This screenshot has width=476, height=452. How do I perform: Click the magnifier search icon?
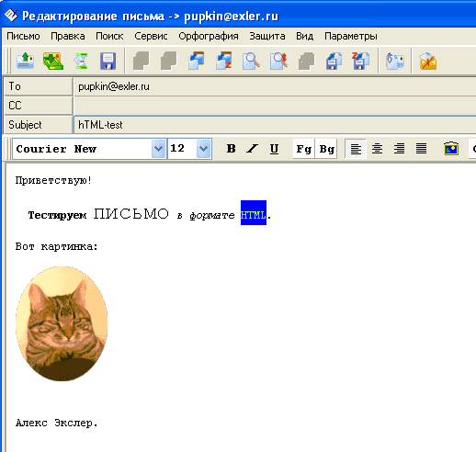click(251, 61)
